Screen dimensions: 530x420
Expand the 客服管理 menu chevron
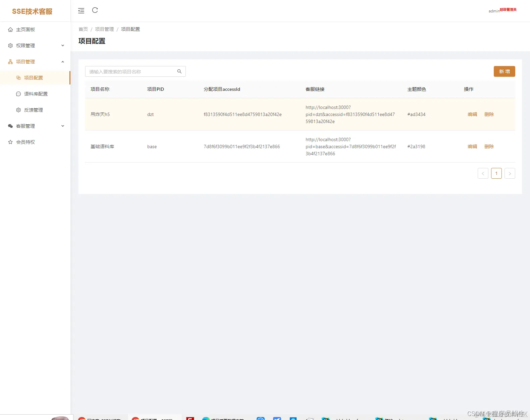point(63,126)
